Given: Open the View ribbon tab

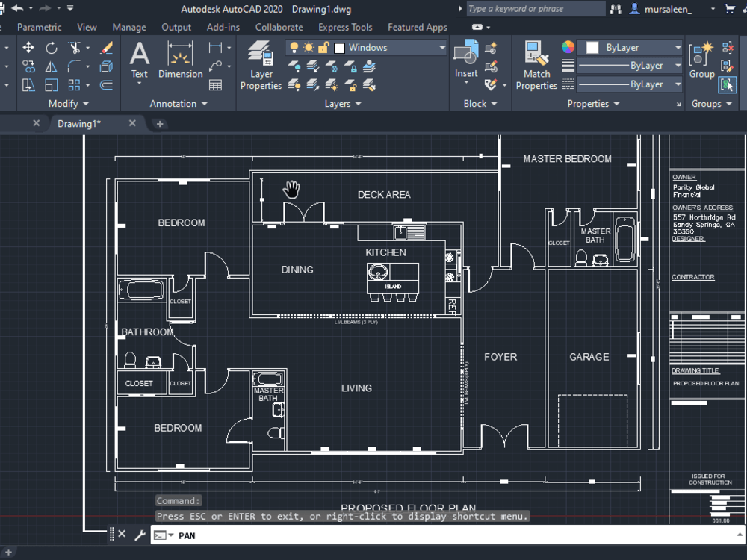Looking at the screenshot, I should (87, 27).
